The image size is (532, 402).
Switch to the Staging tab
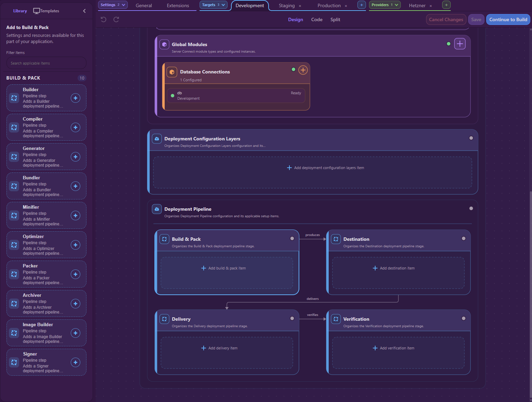coord(287,5)
